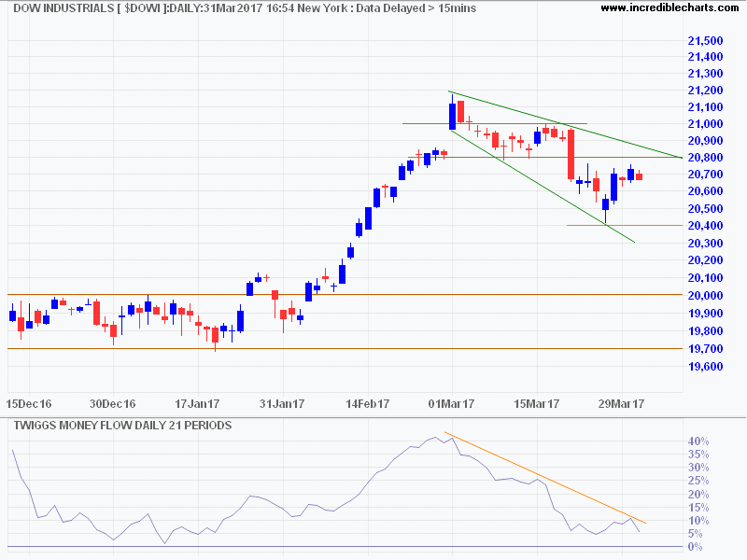Click the 5% money flow axis label

tap(696, 533)
